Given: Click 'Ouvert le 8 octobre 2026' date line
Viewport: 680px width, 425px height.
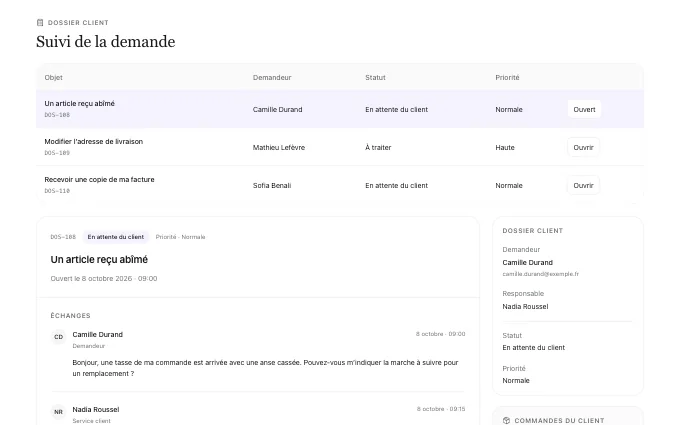Looking at the screenshot, I should click(x=104, y=278).
